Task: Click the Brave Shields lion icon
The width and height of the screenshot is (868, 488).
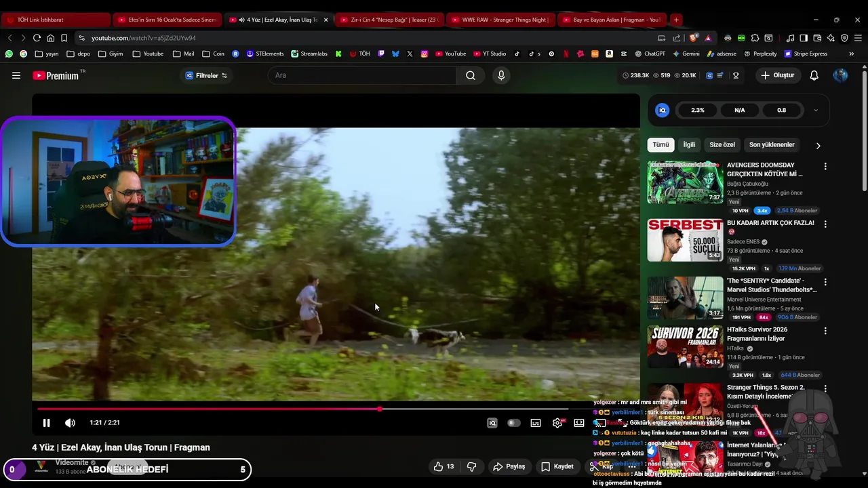Action: pyautogui.click(x=693, y=38)
